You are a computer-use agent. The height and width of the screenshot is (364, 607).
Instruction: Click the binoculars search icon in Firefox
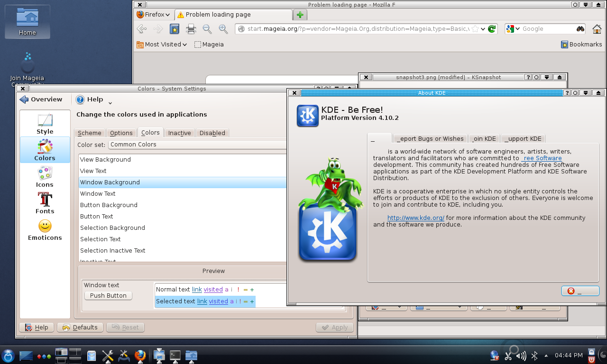click(x=580, y=29)
